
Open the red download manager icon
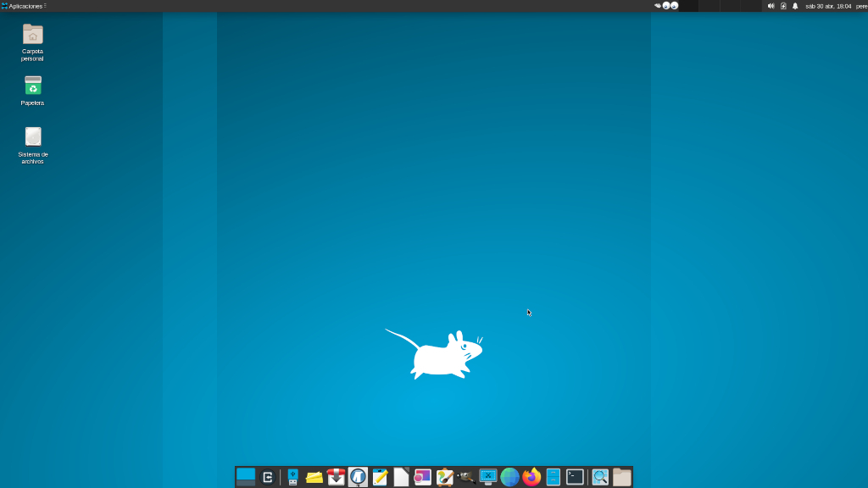(x=337, y=477)
